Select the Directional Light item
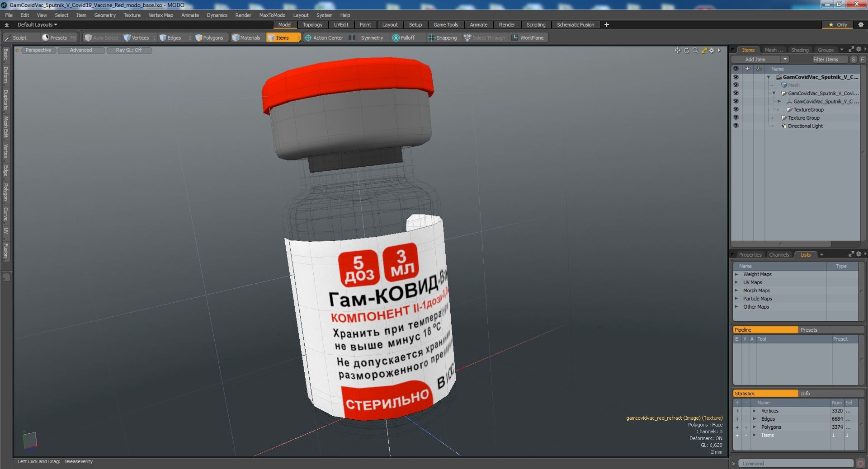The image size is (868, 469). 805,126
